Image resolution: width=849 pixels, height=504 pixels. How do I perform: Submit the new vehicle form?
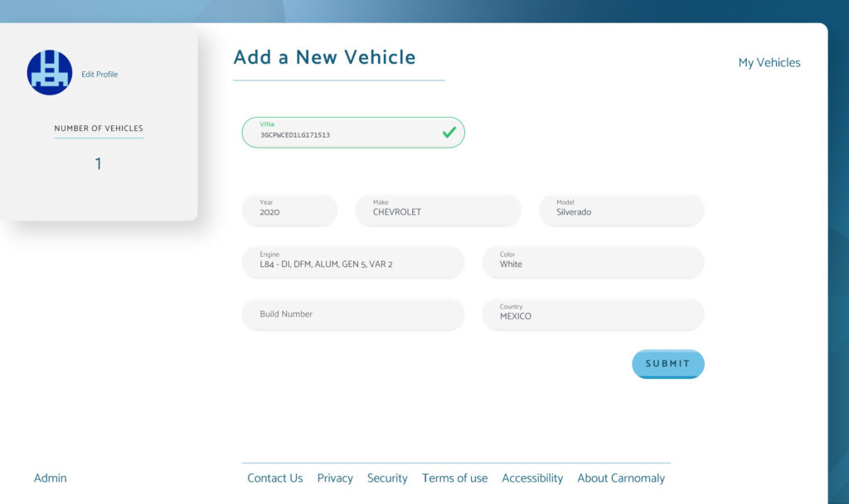coord(668,364)
